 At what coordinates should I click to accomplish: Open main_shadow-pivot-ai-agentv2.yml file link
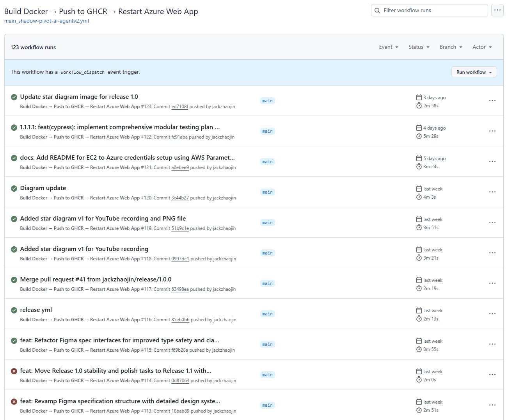(46, 21)
